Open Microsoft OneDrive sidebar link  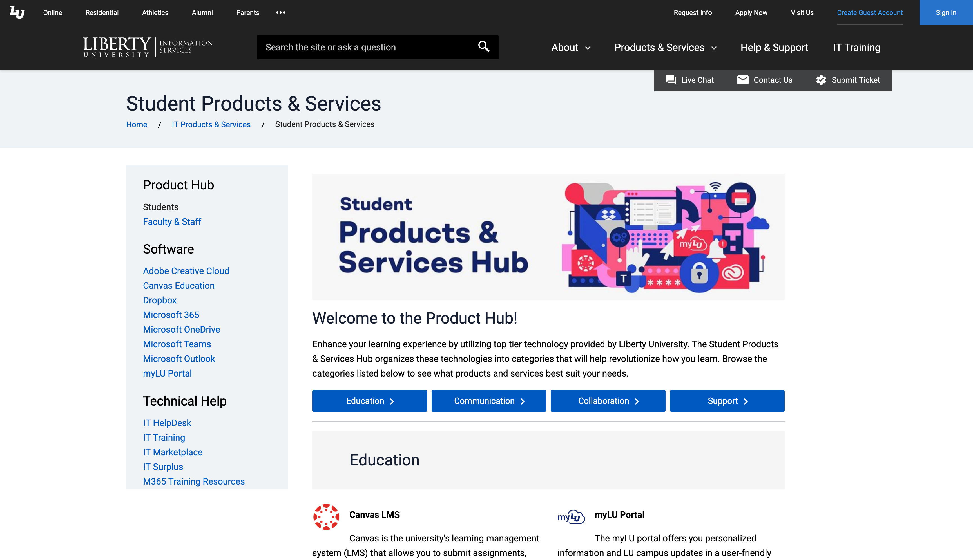click(182, 329)
